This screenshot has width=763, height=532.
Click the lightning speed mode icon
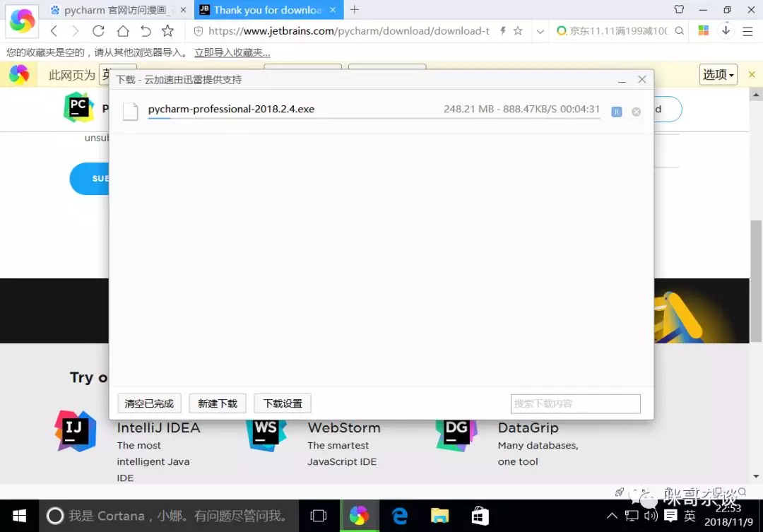pyautogui.click(x=503, y=31)
